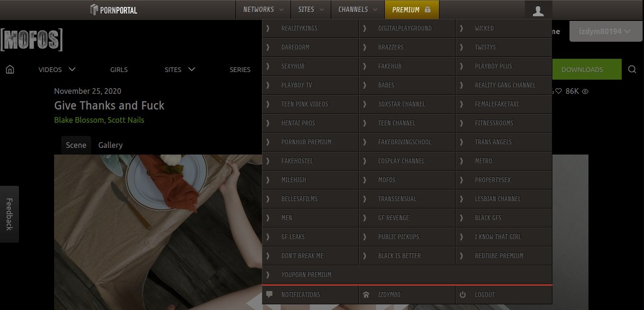Choose DareDorm in the list
This screenshot has width=644, height=310.
(x=310, y=47)
